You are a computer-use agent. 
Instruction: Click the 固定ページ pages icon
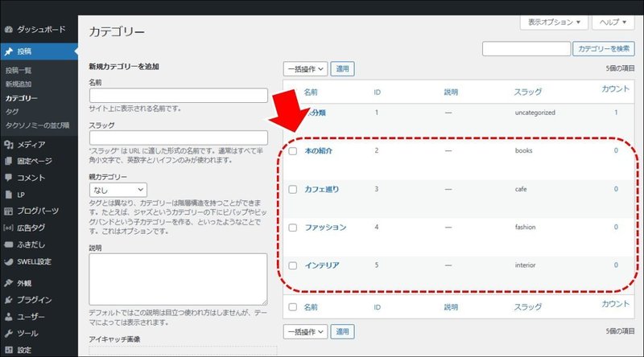click(x=9, y=161)
